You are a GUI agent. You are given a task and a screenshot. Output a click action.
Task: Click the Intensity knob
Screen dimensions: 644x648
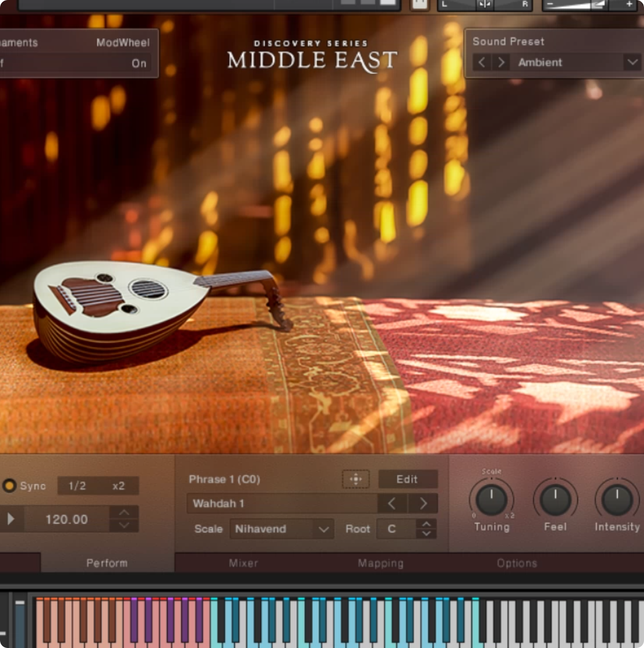617,500
